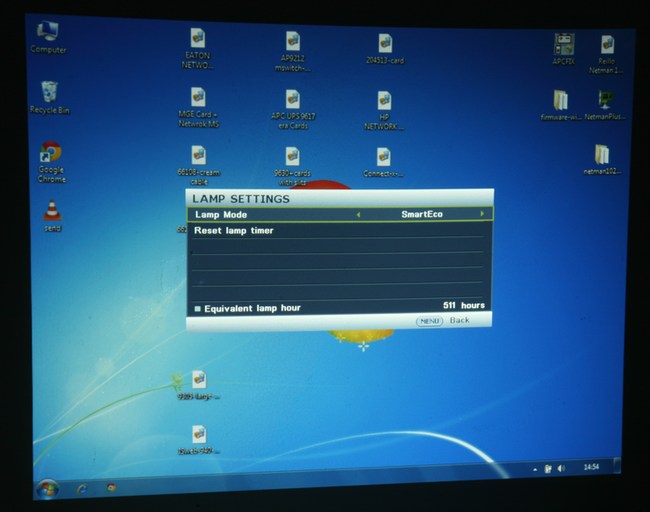Image resolution: width=650 pixels, height=512 pixels.
Task: Launch Chrome from the taskbar
Action: [111, 488]
